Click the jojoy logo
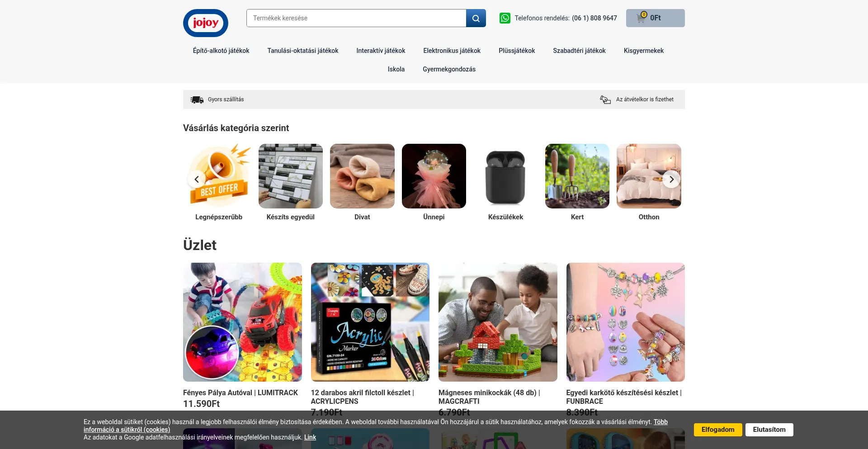This screenshot has height=449, width=868. coord(206,23)
